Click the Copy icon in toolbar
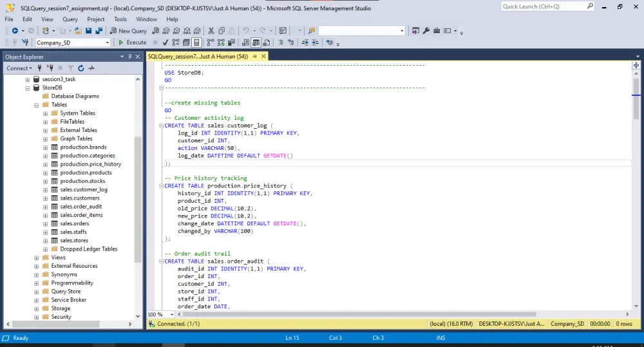 [222, 31]
